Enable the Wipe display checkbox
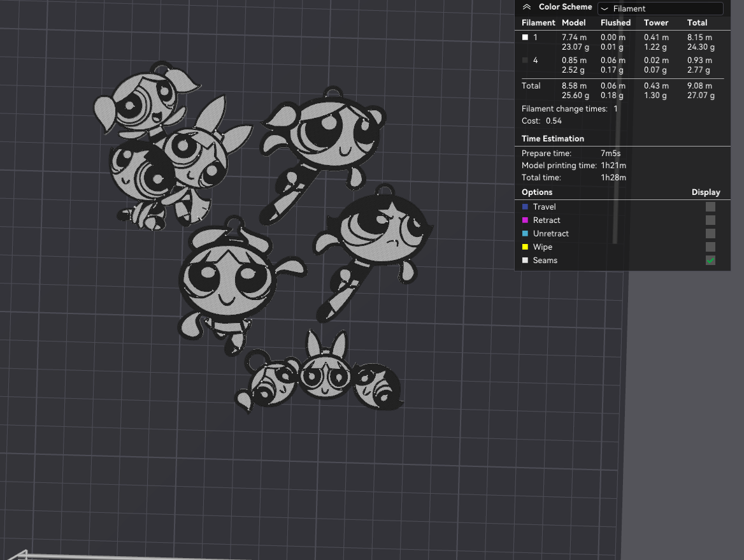The height and width of the screenshot is (560, 744). pyautogui.click(x=710, y=247)
